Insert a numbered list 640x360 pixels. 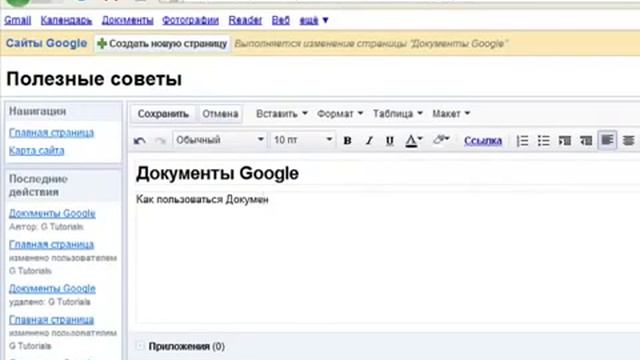tap(522, 141)
